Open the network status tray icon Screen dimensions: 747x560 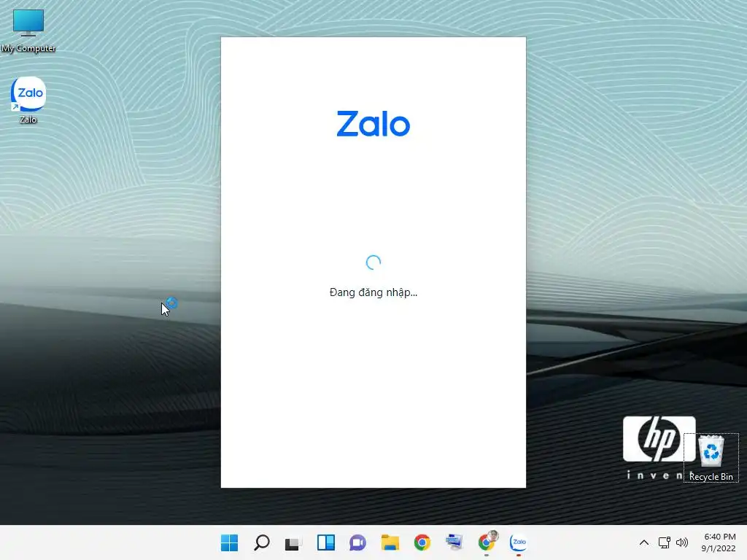click(x=665, y=542)
